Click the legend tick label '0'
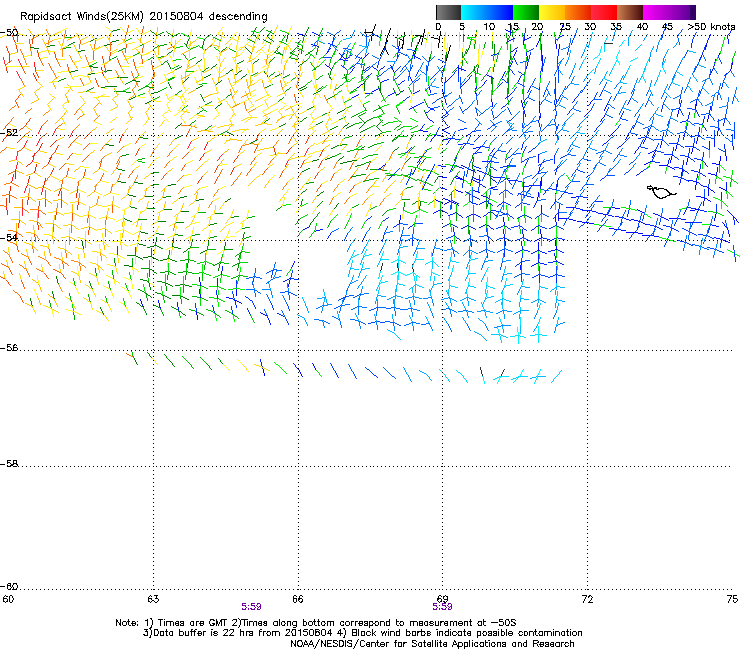740x650 pixels. point(438,27)
